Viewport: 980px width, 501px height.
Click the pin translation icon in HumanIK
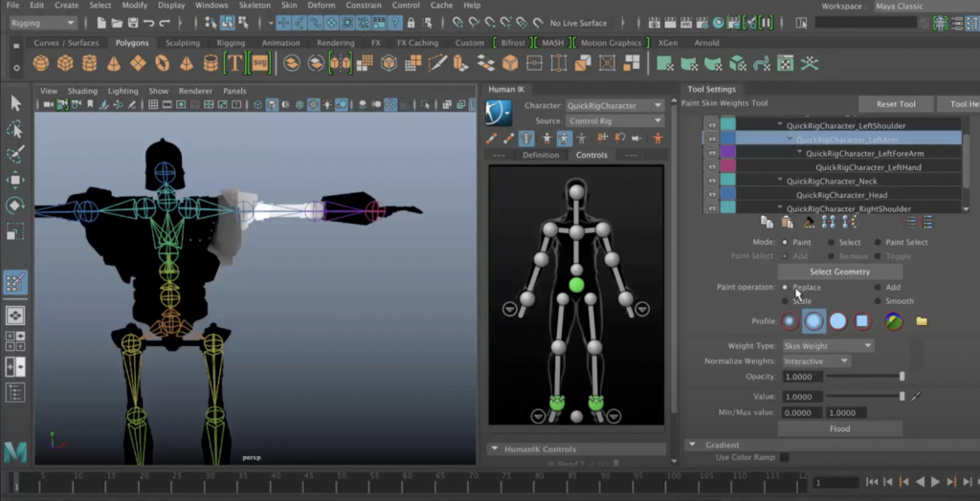pyautogui.click(x=602, y=138)
